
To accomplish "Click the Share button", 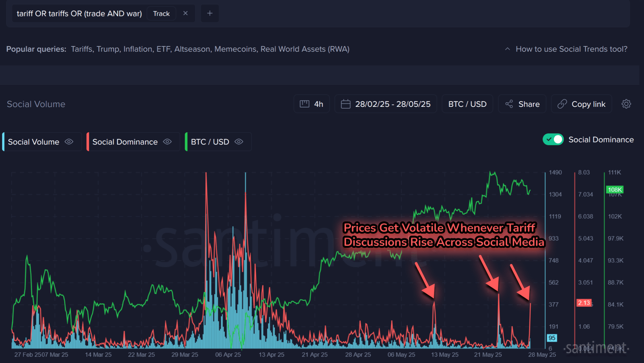I will (x=522, y=104).
